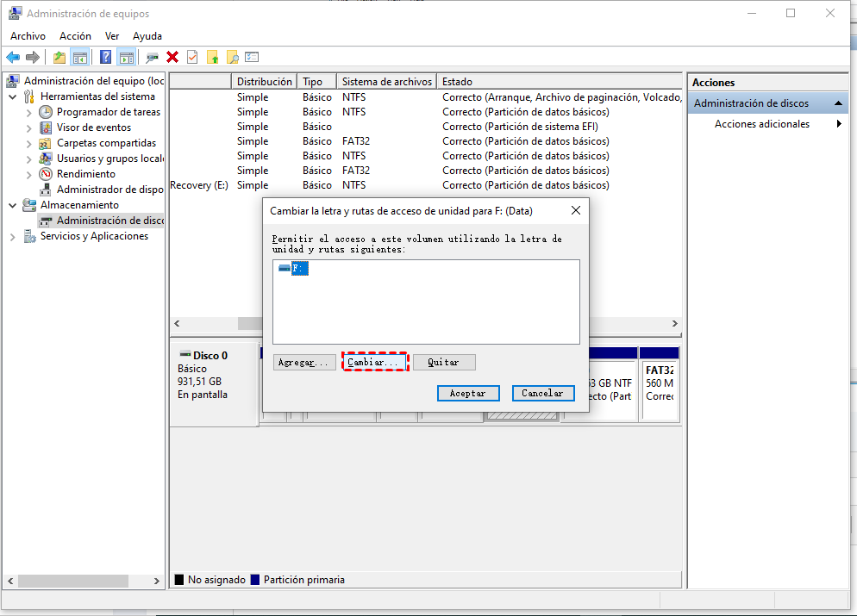Click the Computer Management root tree icon
Image resolution: width=857 pixels, height=616 pixels.
click(12, 80)
